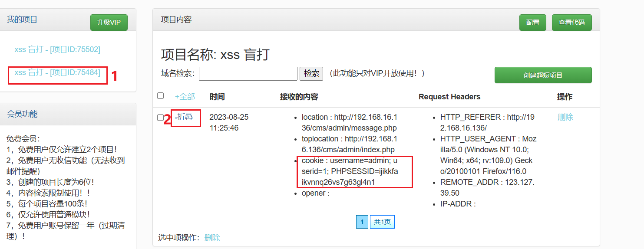The image size is (644, 249).
Task: Click the 配置 button
Action: [533, 23]
